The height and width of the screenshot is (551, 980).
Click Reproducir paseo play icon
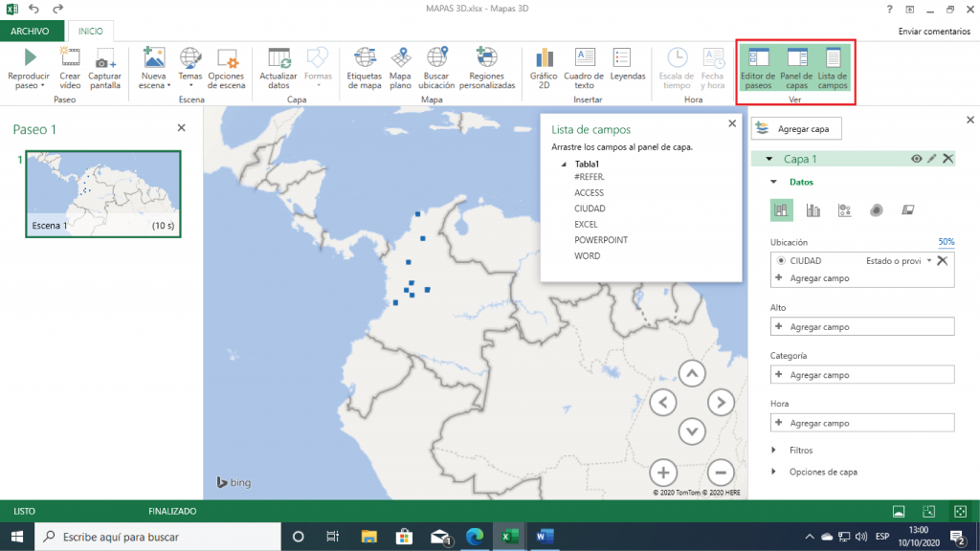30,57
